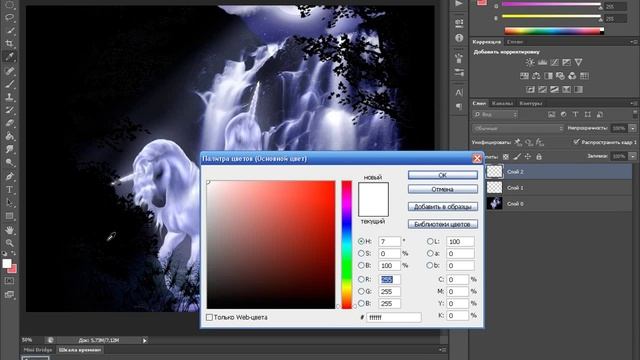The width and height of the screenshot is (640, 360).
Task: Select the Pen tool
Action: [x=9, y=176]
